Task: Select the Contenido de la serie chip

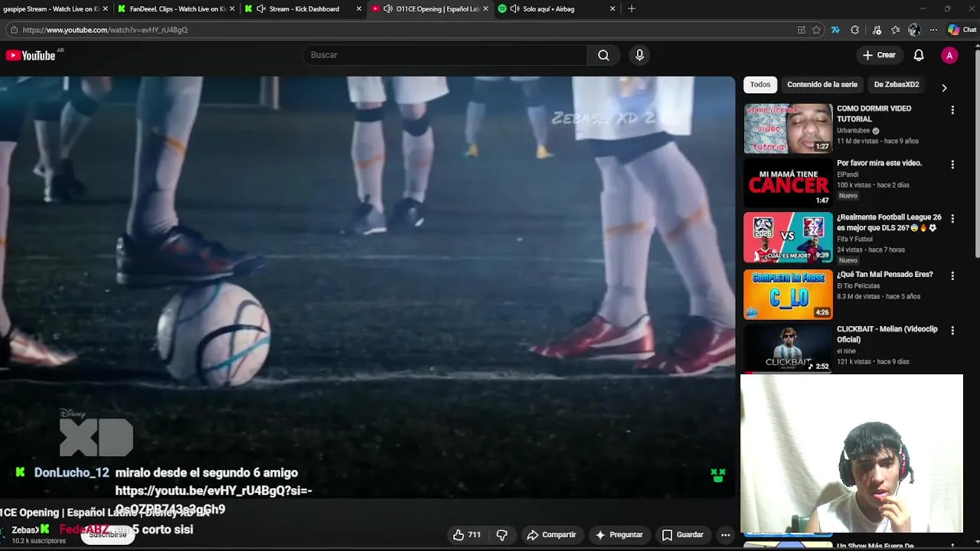Action: click(822, 85)
